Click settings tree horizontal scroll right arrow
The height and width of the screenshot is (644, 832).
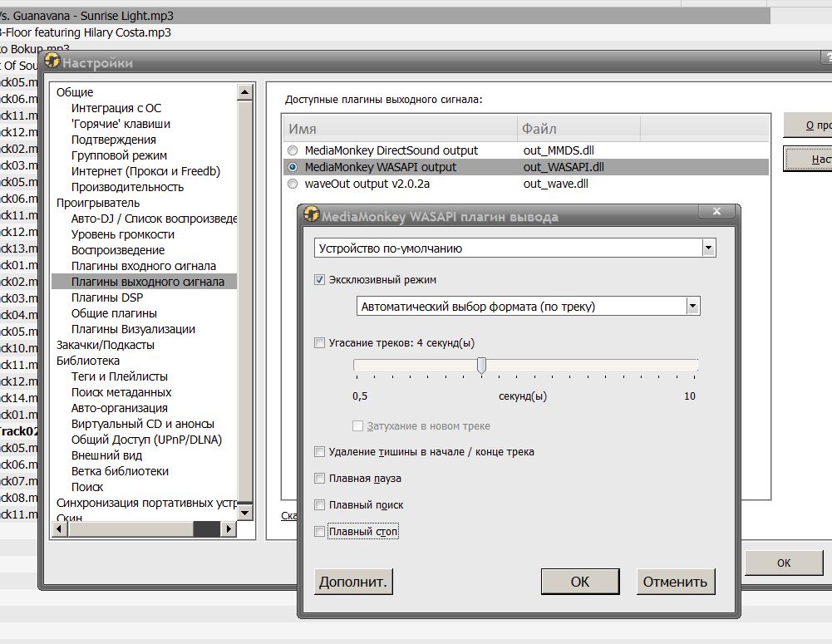(x=229, y=528)
